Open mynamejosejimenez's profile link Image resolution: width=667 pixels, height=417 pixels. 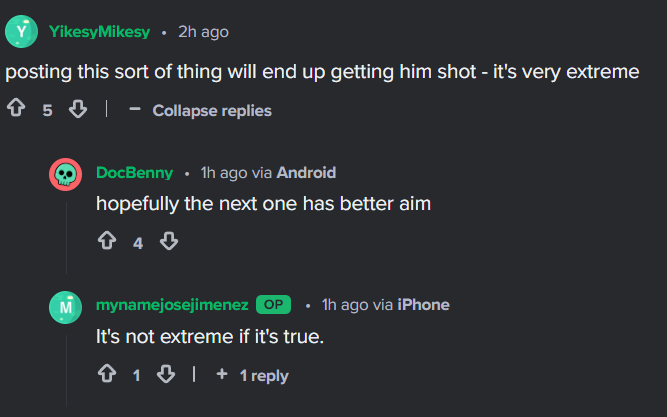click(x=172, y=305)
